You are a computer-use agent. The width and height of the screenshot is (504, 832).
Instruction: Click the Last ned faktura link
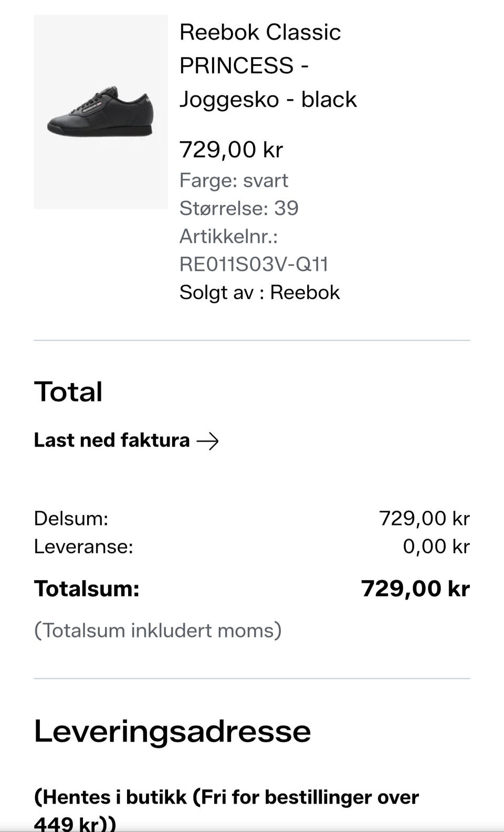[x=112, y=440]
